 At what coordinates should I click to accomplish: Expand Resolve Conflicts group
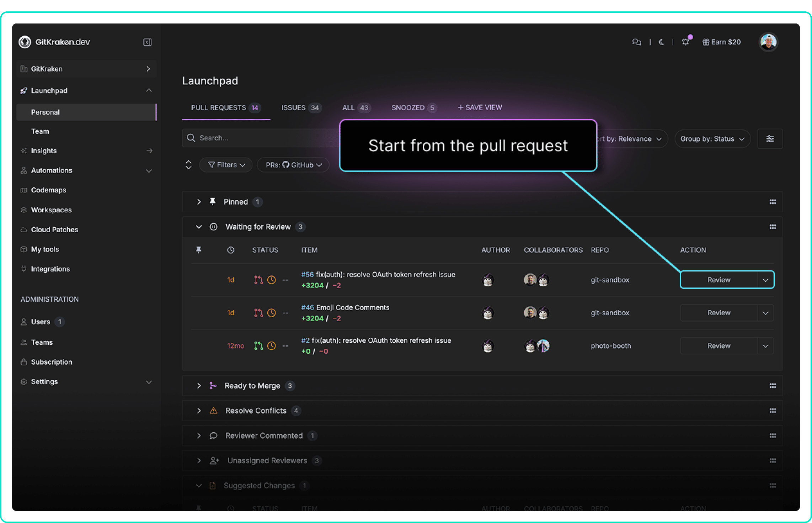(199, 411)
